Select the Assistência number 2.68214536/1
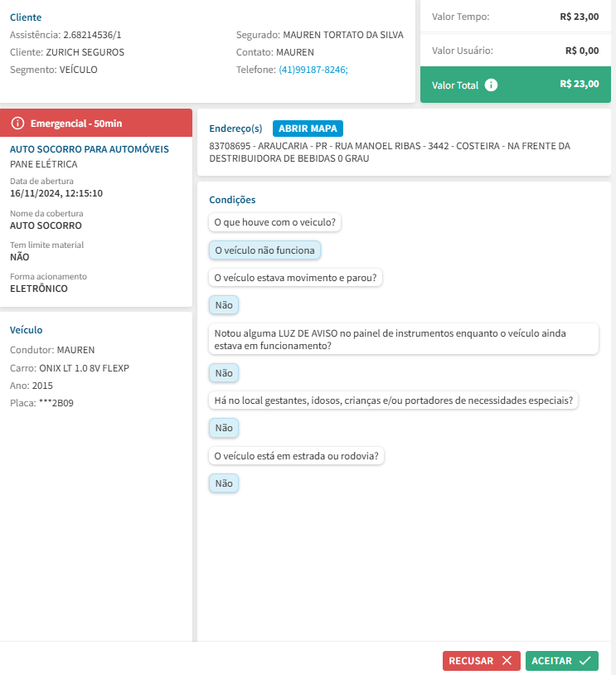The width and height of the screenshot is (616, 675). [92, 35]
